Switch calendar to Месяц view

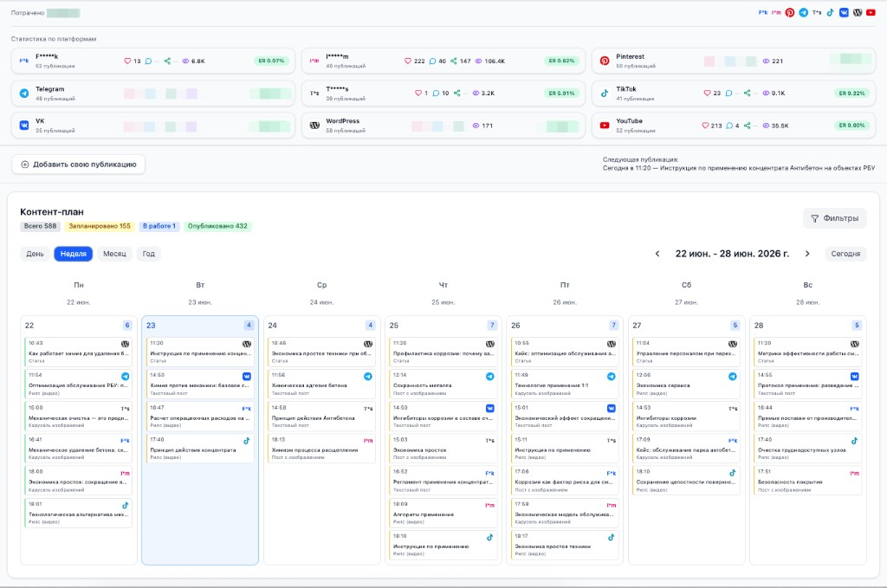pos(114,254)
